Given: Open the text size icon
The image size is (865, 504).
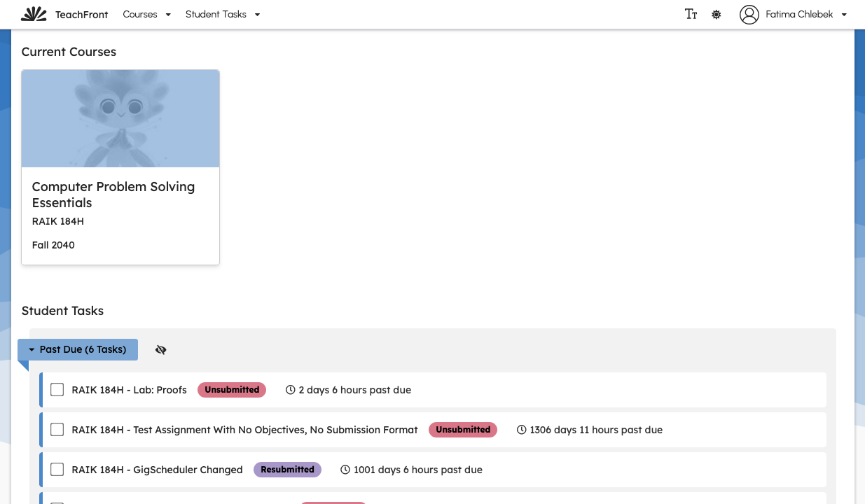Looking at the screenshot, I should point(691,14).
